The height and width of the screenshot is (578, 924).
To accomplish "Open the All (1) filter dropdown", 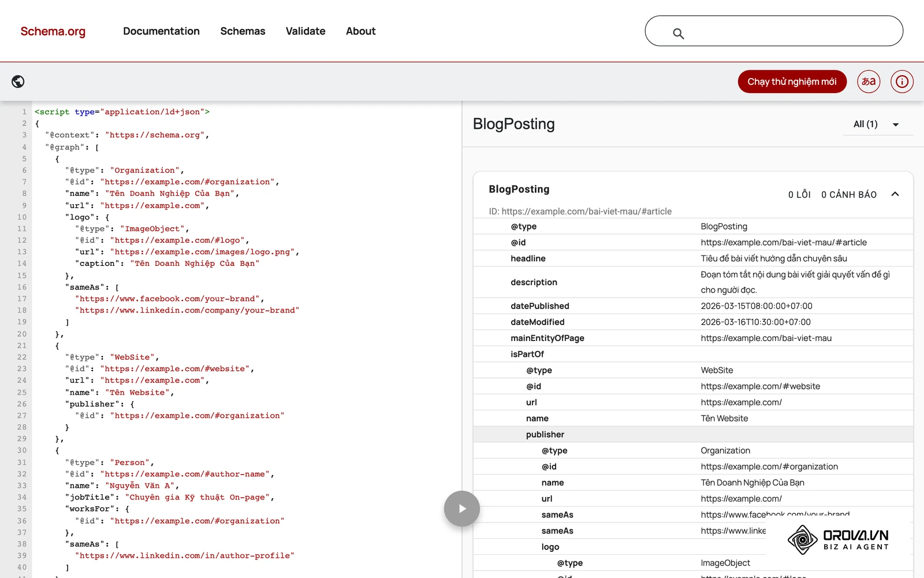I will pyautogui.click(x=877, y=124).
